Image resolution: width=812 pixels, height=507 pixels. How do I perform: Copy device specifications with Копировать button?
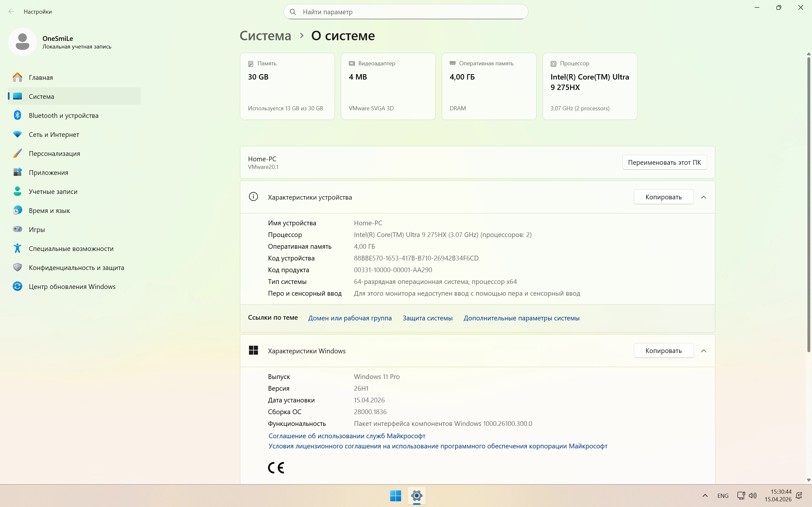pos(663,197)
